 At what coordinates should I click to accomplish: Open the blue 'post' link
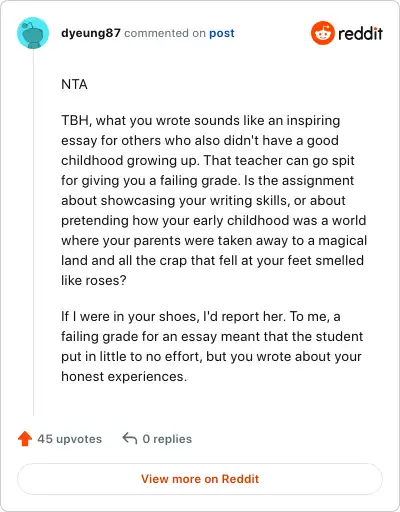[x=222, y=33]
